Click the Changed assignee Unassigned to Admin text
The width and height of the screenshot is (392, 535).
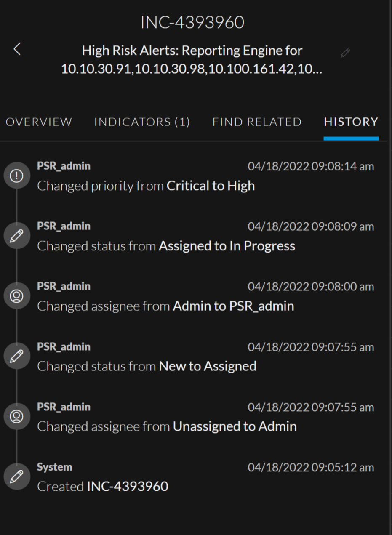tap(167, 426)
